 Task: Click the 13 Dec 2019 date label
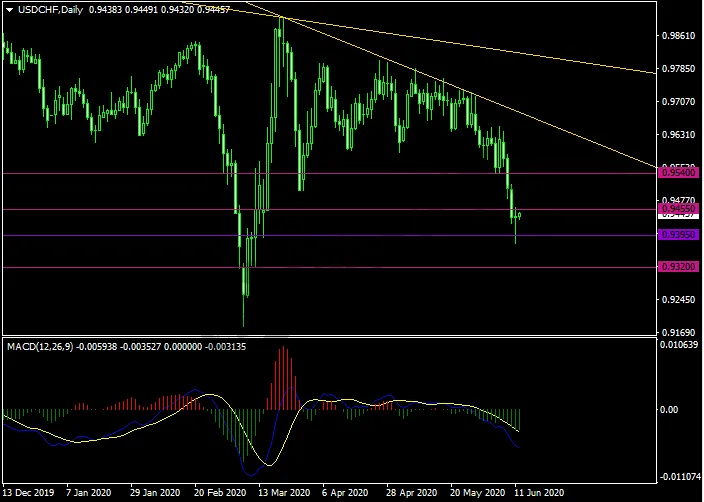point(28,493)
